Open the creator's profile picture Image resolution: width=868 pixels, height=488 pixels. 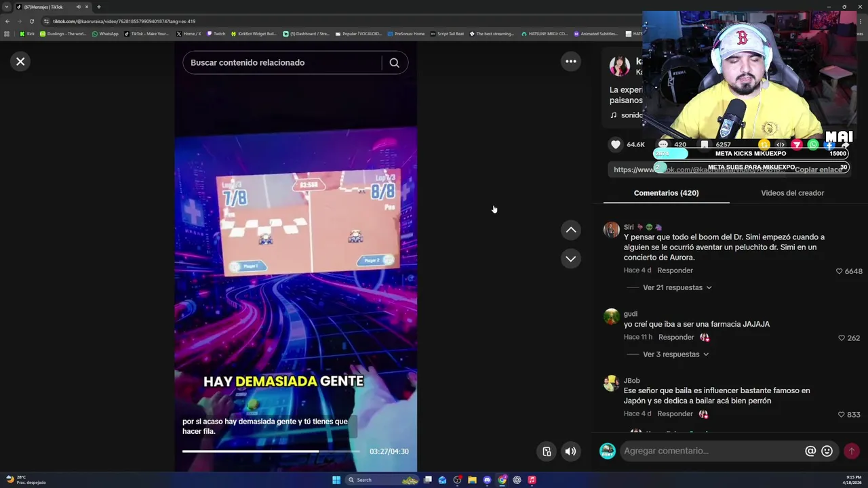pos(619,66)
